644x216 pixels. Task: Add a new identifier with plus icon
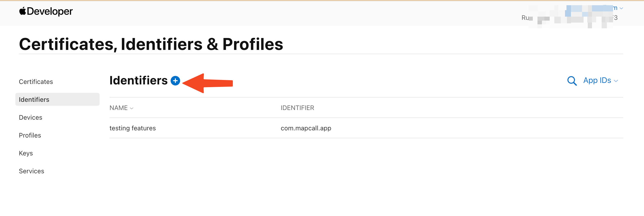175,81
